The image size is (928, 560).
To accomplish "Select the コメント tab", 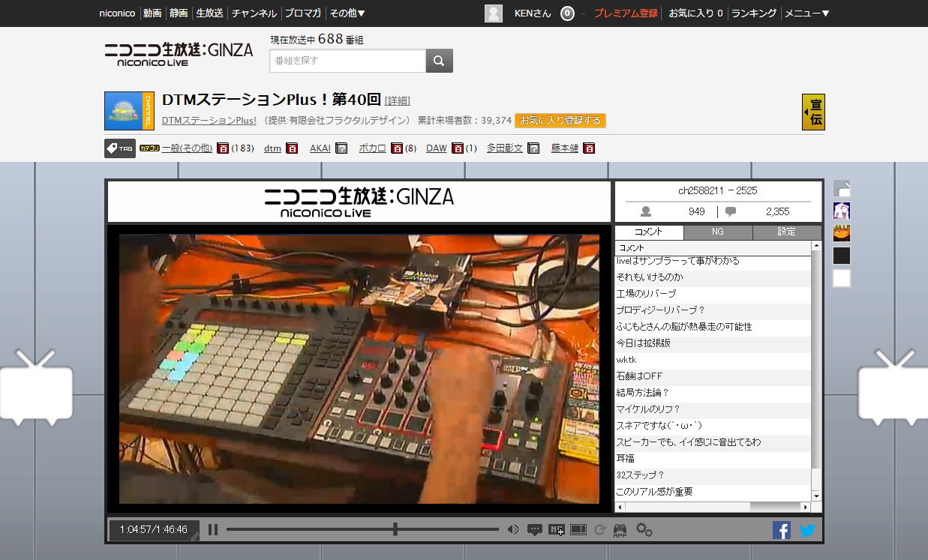I will [649, 232].
